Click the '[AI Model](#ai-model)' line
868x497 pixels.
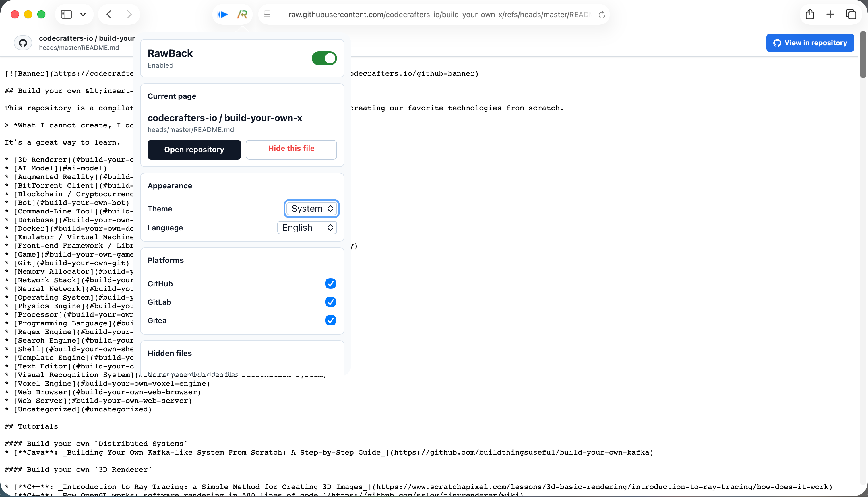pos(56,168)
